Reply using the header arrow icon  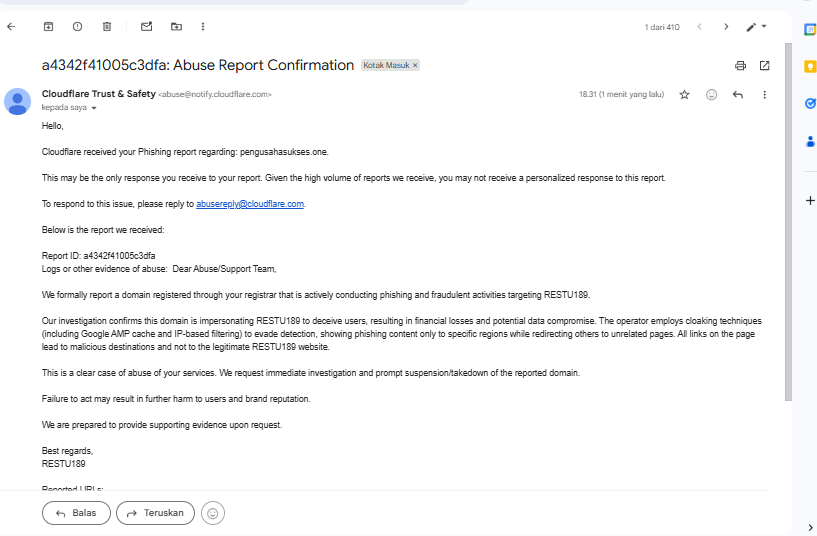(x=738, y=95)
